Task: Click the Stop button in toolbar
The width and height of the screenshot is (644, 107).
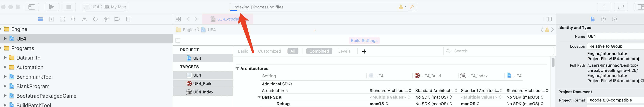Action: (68, 7)
